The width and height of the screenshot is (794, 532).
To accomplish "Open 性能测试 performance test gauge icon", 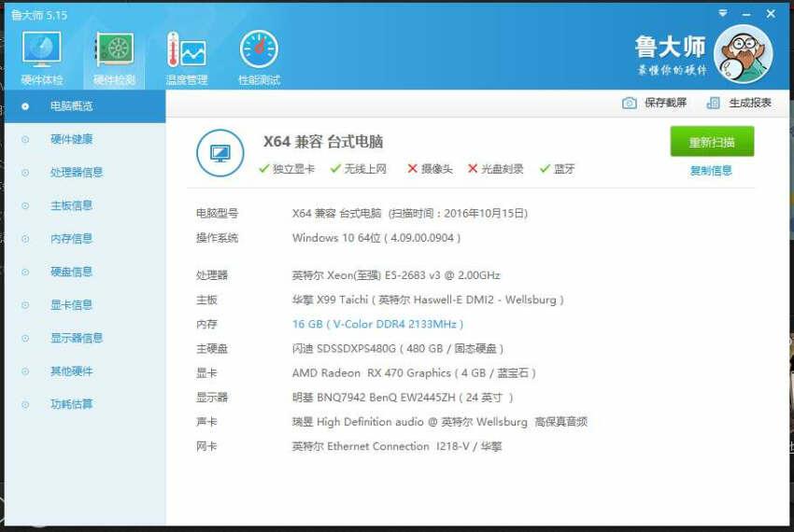I will [x=259, y=58].
